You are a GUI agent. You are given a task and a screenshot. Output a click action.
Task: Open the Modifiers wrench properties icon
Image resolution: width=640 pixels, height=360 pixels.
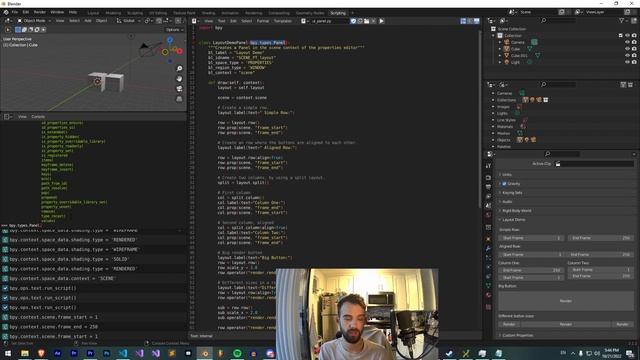tap(488, 248)
